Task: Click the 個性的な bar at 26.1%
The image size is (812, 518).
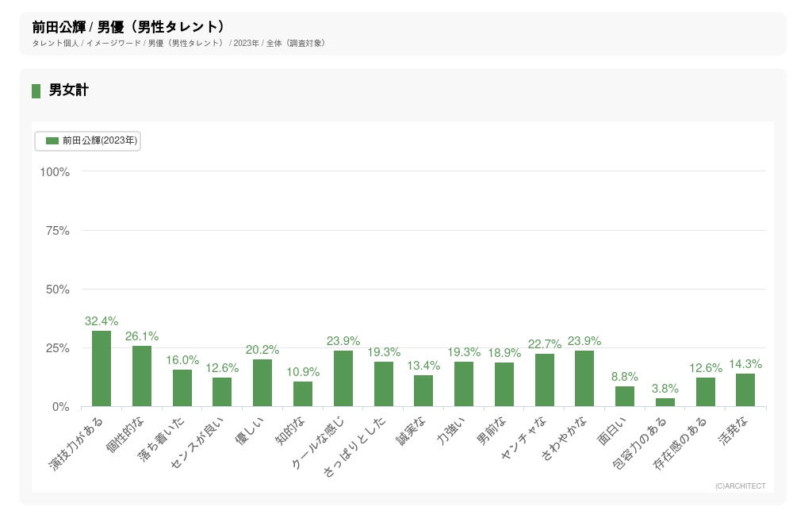Action: click(142, 376)
